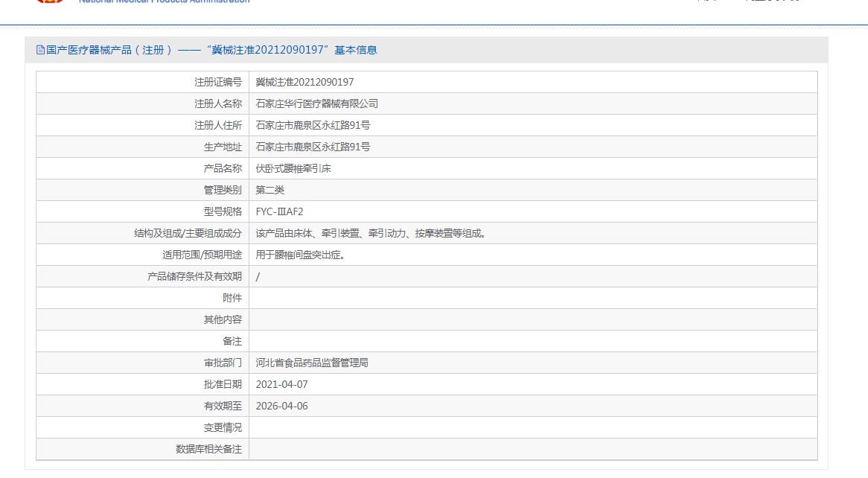The height and width of the screenshot is (478, 868).
Task: Click the label 适用范围/预期用途
Action: pos(202,255)
